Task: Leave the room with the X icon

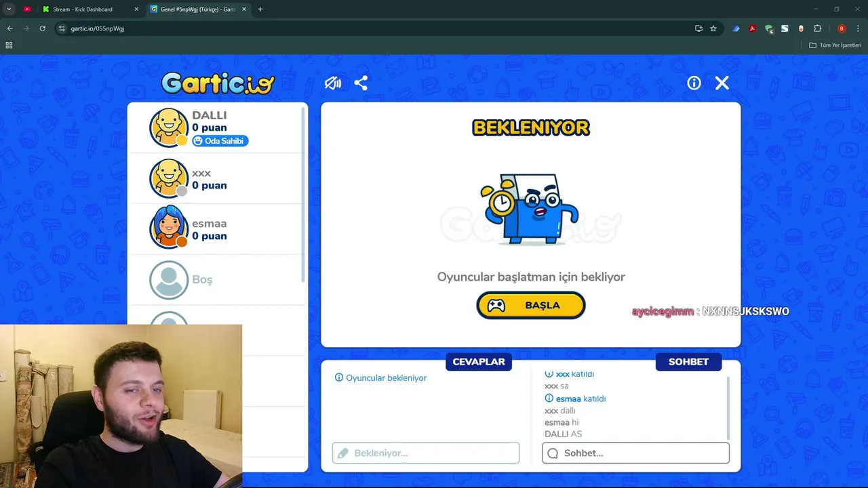Action: [x=722, y=83]
